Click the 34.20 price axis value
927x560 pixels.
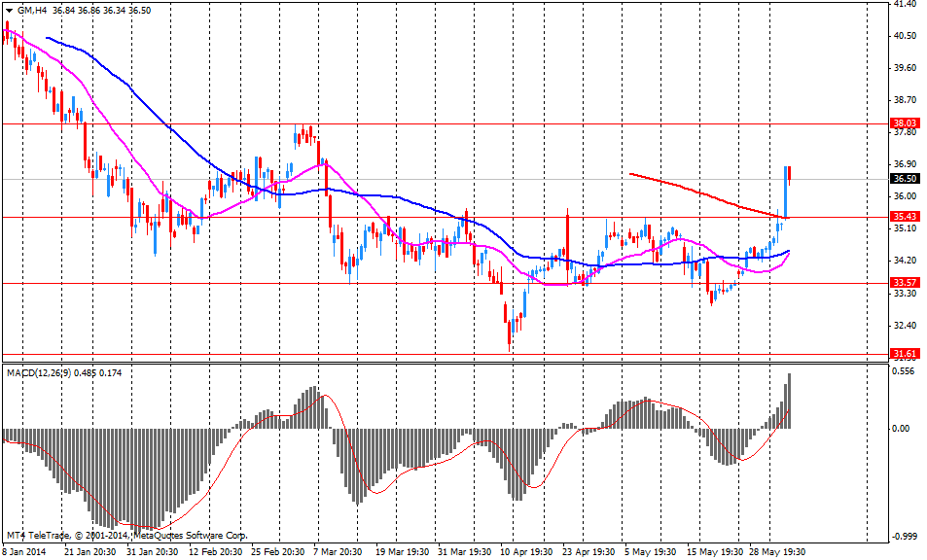[906, 261]
